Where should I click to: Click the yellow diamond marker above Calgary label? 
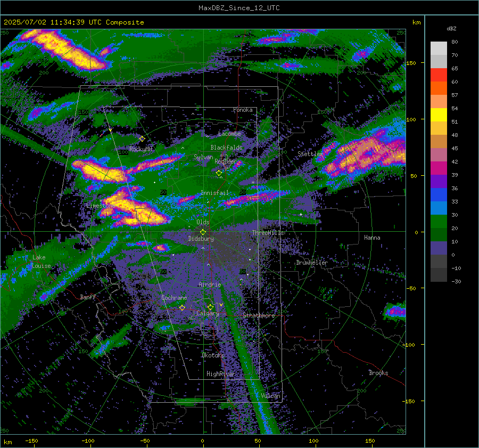point(210,307)
